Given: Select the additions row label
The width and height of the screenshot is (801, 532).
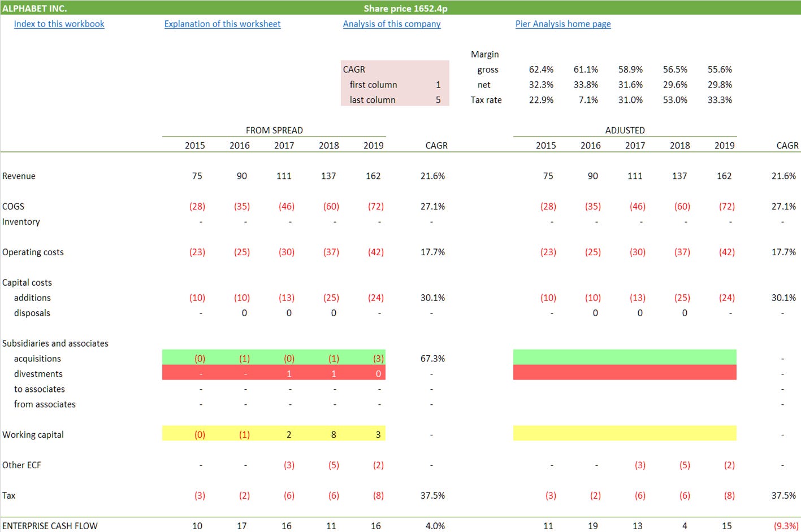Looking at the screenshot, I should [32, 298].
